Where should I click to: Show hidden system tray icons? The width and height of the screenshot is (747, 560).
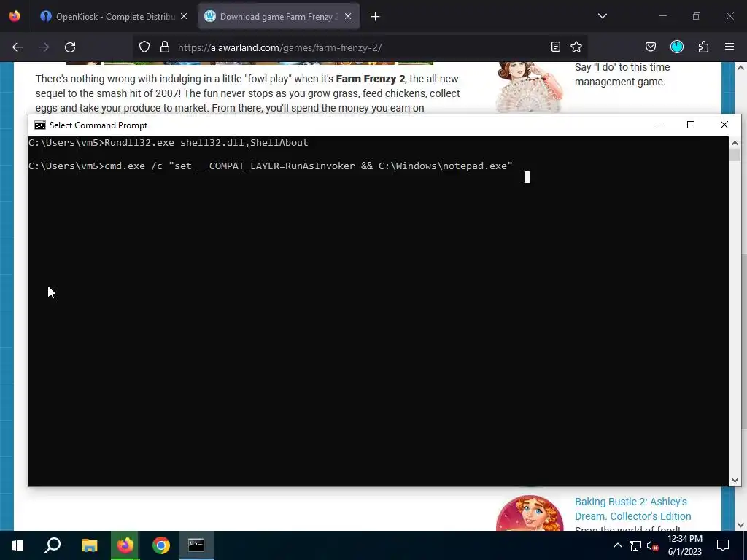click(617, 545)
